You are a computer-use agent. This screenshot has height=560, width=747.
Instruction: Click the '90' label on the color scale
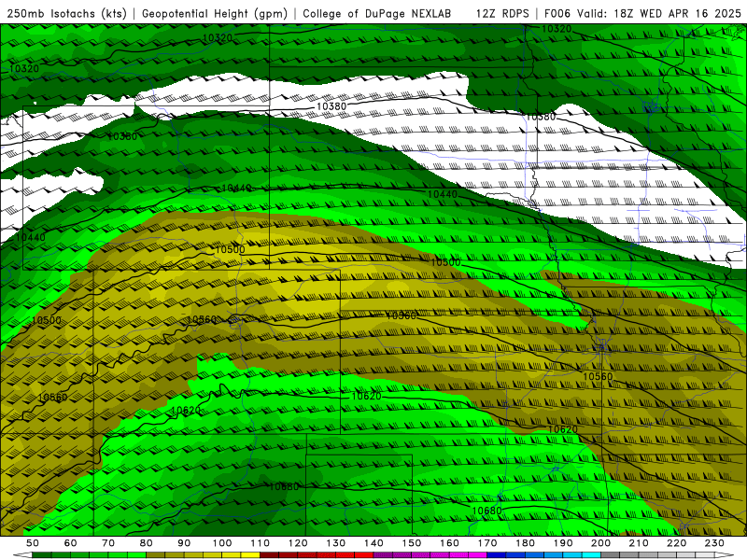184,543
